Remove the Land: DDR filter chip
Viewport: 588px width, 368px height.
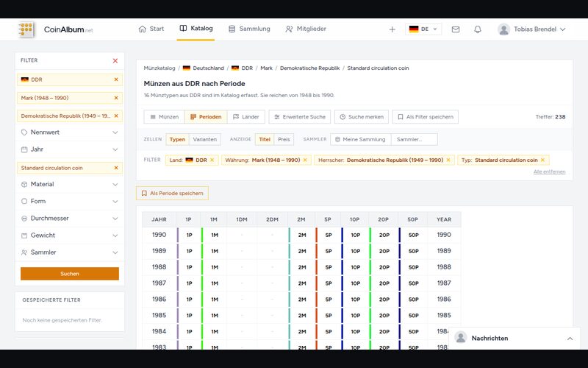[212, 160]
